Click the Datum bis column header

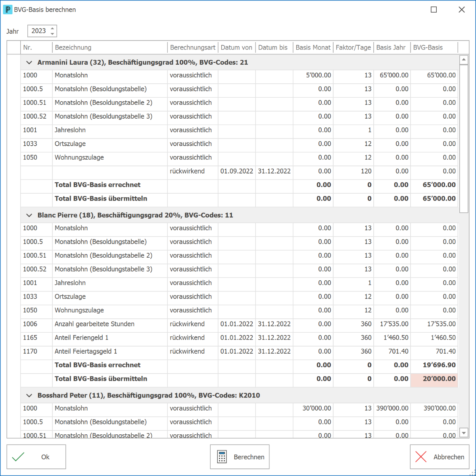pyautogui.click(x=274, y=48)
